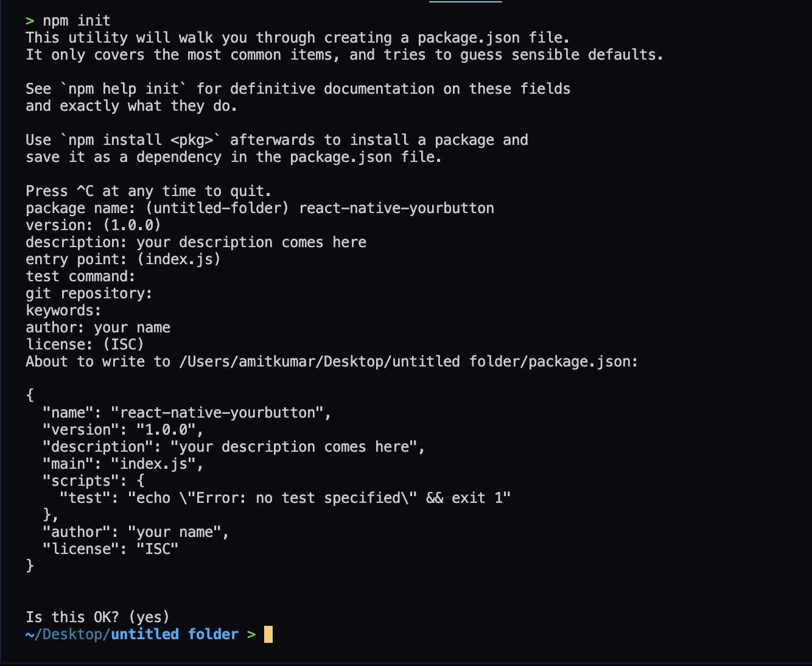
Task: Click the `npm help init` text
Action: click(x=123, y=89)
